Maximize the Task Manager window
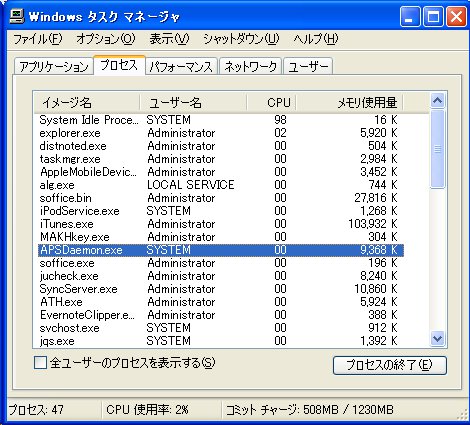470x425 pixels. [x=433, y=16]
